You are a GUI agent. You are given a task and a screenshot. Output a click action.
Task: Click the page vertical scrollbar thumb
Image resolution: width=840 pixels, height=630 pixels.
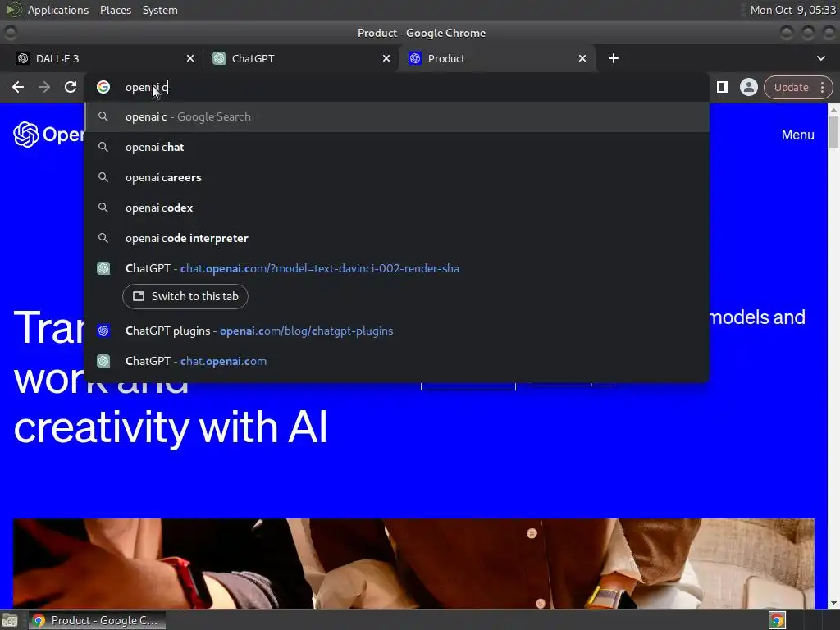pyautogui.click(x=833, y=131)
